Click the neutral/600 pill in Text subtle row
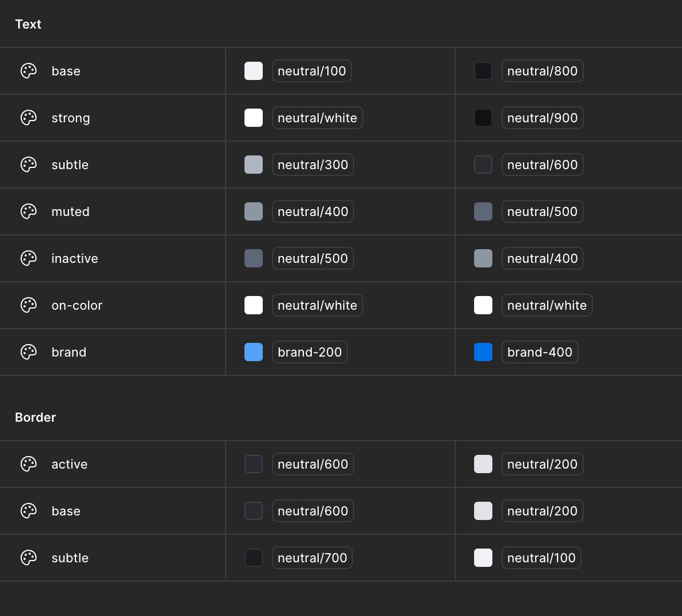Image resolution: width=682 pixels, height=616 pixels. [x=543, y=165]
